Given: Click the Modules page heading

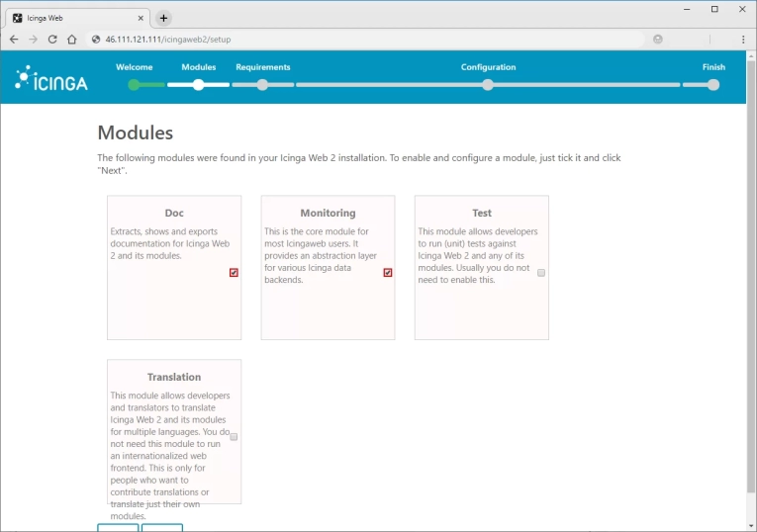Looking at the screenshot, I should click(x=136, y=133).
